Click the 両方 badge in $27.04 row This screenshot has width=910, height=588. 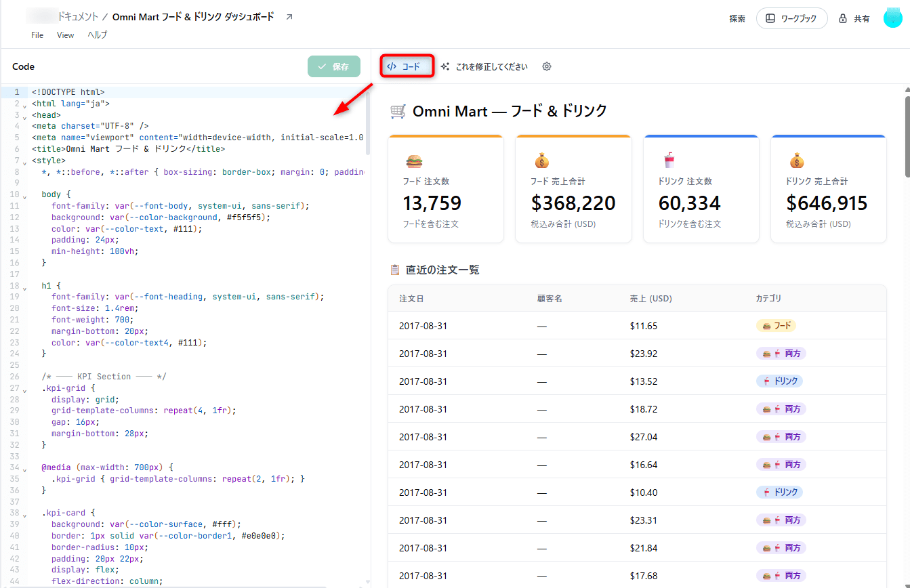tap(781, 437)
